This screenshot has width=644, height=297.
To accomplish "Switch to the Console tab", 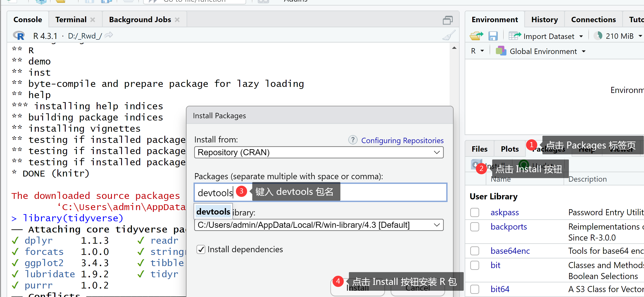I will [28, 19].
